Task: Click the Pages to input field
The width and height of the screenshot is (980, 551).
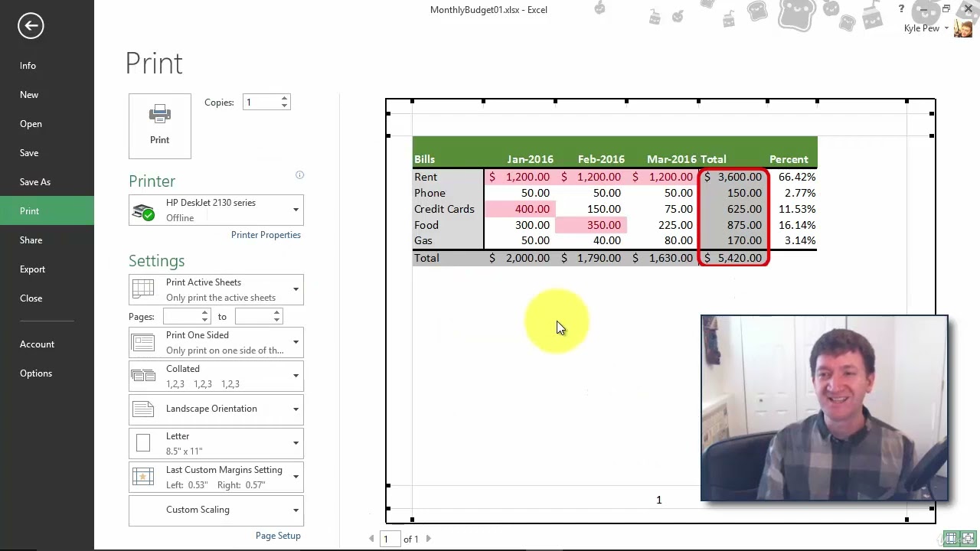Action: coord(253,317)
